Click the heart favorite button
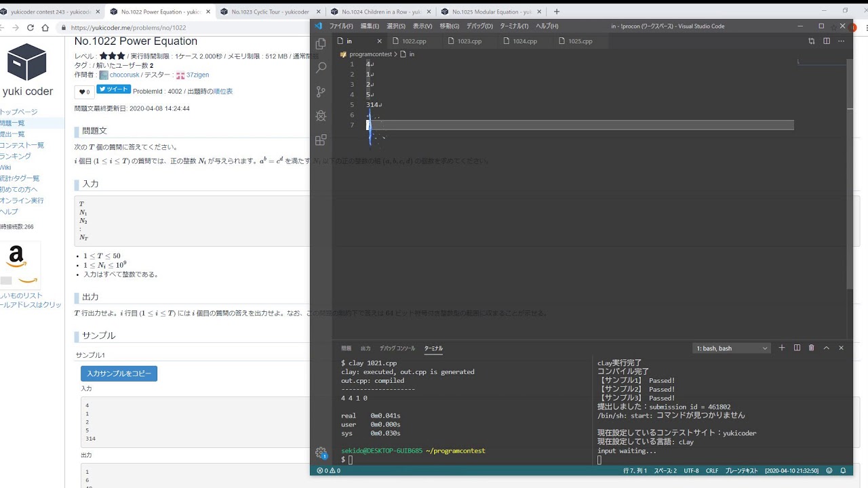 pos(84,91)
